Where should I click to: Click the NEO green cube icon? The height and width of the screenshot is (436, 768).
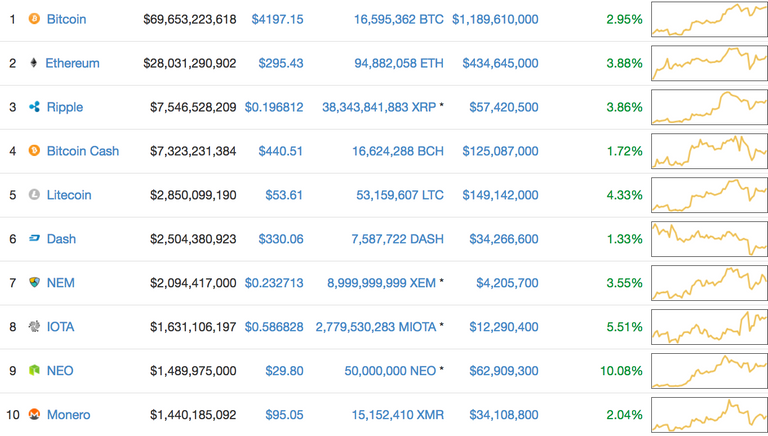pyautogui.click(x=34, y=370)
